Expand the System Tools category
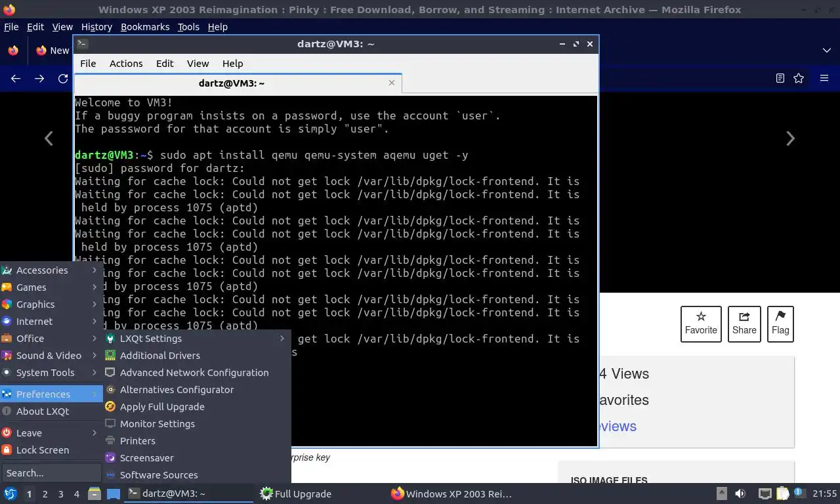Screen dimensions: 840x504 pyautogui.click(x=51, y=373)
